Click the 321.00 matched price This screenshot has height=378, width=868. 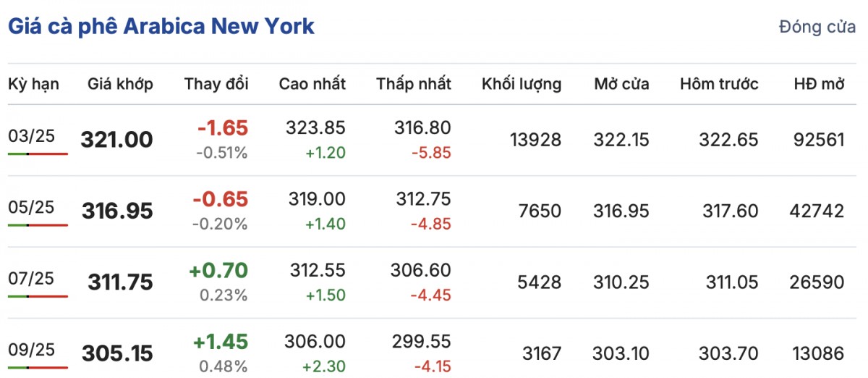tap(117, 139)
